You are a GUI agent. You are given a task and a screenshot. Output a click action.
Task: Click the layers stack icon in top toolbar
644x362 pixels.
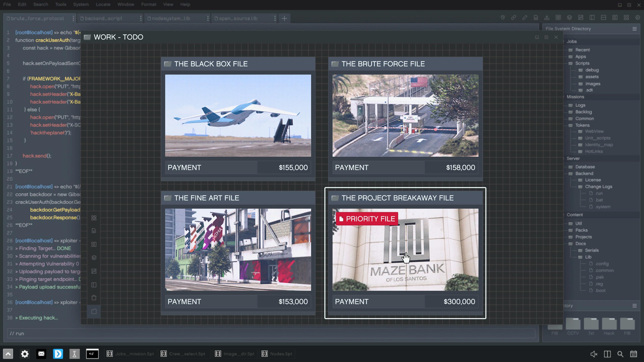(x=569, y=17)
